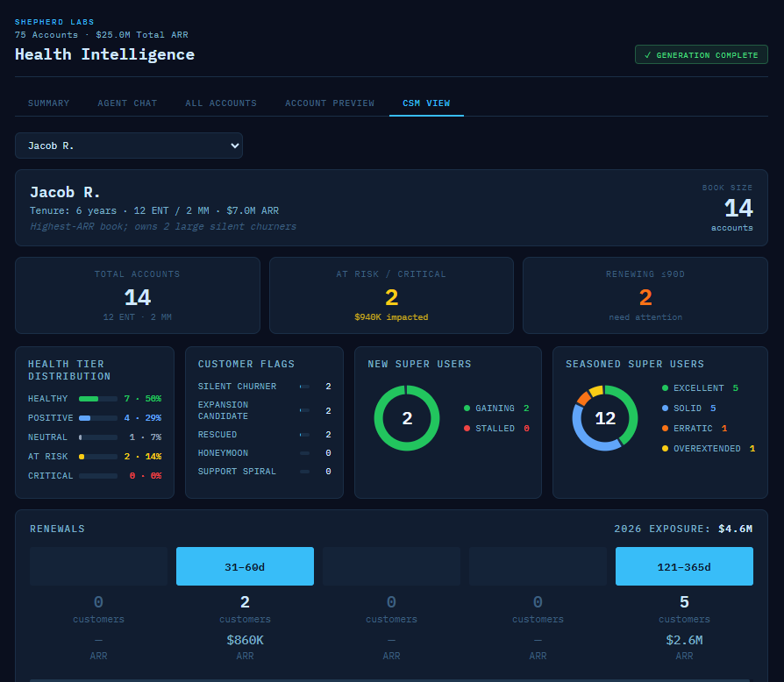Click the Shepherd Labs brand label

pos(54,22)
